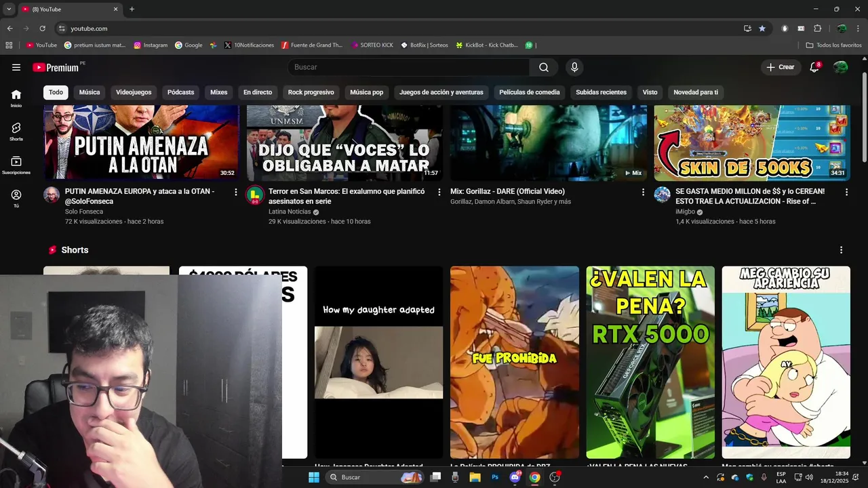
Task: Open the 10Notificaciones bookmark
Action: 248,45
